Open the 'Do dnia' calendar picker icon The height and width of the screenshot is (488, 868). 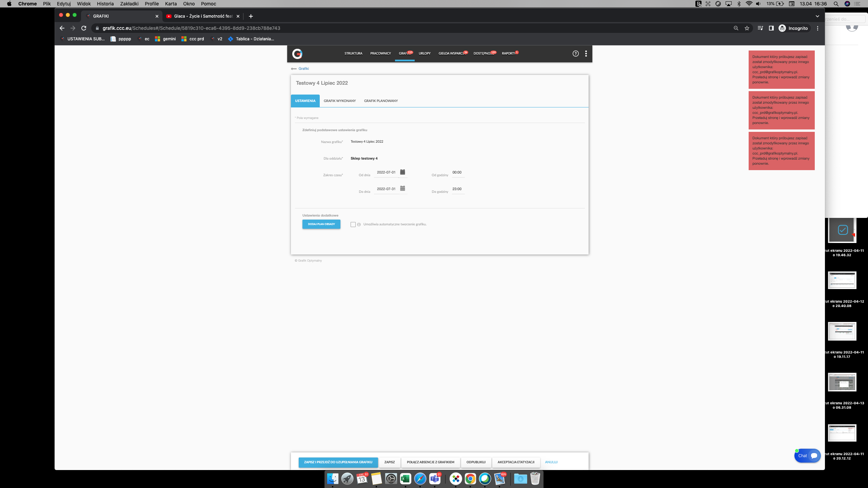[x=402, y=188]
